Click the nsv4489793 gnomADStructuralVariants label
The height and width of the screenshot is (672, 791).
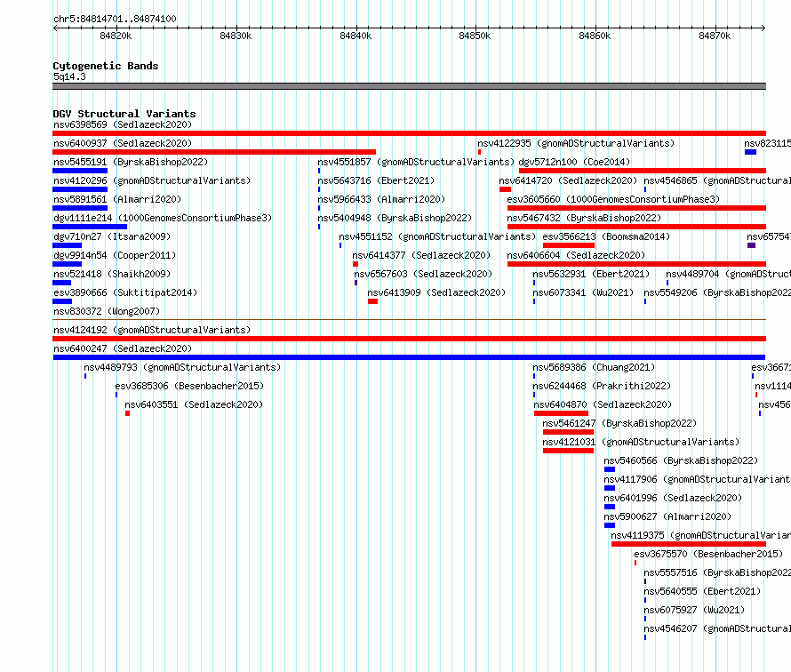[182, 367]
